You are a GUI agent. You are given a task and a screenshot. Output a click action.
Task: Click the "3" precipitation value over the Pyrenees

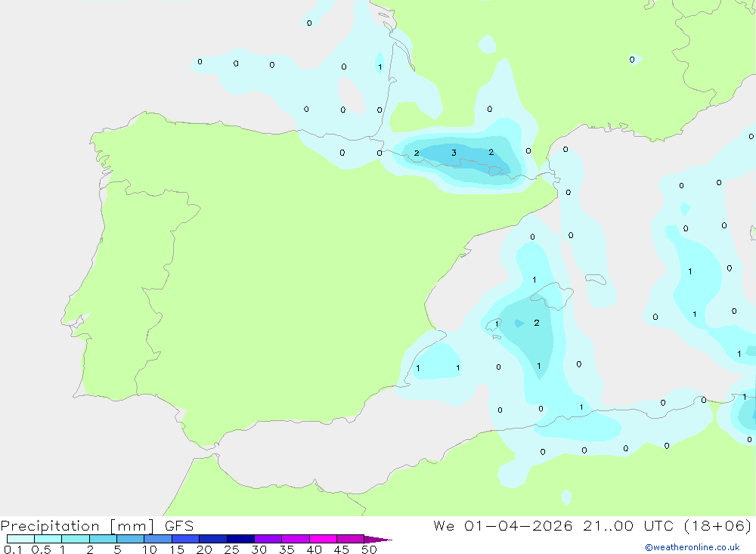(454, 153)
